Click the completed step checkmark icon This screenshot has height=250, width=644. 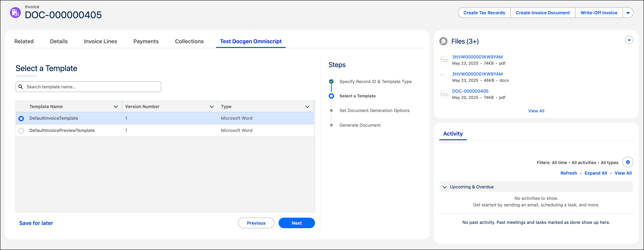coord(331,81)
